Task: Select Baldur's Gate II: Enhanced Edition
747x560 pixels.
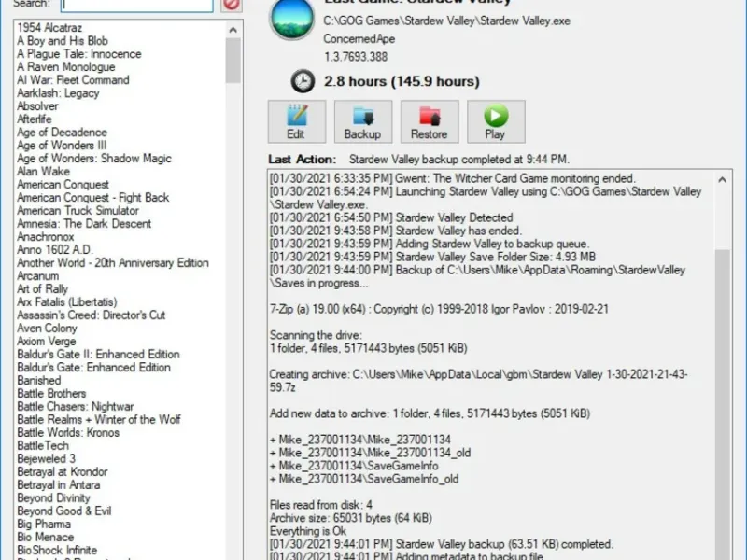Action: 98,355
